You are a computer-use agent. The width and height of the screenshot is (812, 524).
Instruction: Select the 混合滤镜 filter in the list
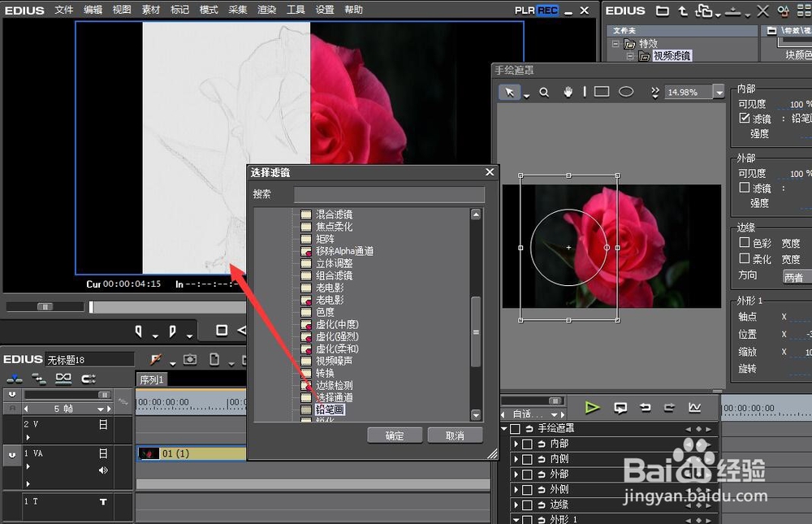[x=335, y=214]
